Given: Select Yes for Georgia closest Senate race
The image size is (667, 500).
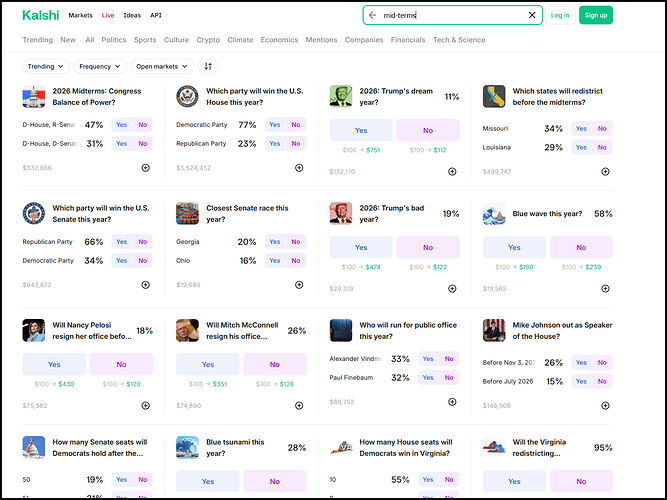Looking at the screenshot, I should pyautogui.click(x=275, y=242).
